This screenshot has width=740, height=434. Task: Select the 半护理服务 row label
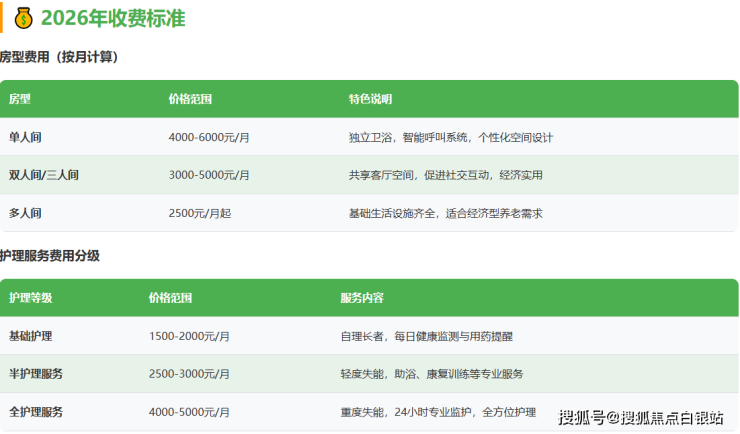click(36, 374)
